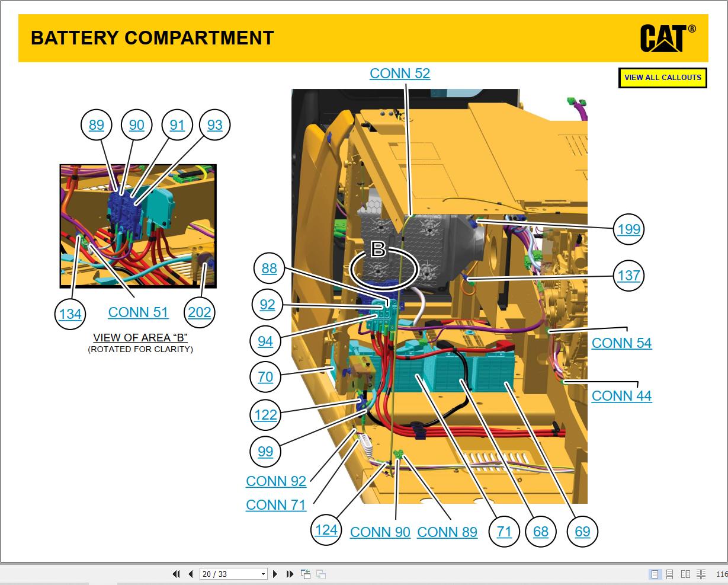The width and height of the screenshot is (728, 585).
Task: Jump to the last page
Action: click(290, 574)
